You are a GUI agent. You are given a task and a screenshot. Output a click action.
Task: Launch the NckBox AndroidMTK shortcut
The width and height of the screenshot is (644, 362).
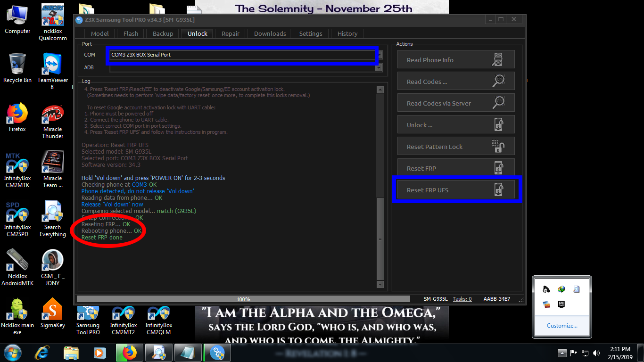click(x=17, y=268)
